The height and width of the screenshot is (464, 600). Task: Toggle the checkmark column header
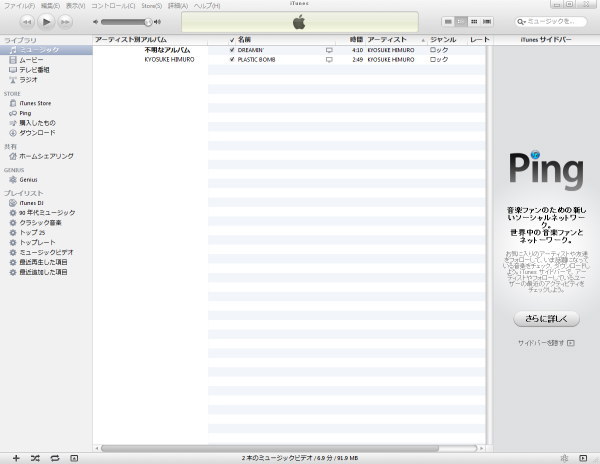pyautogui.click(x=232, y=40)
